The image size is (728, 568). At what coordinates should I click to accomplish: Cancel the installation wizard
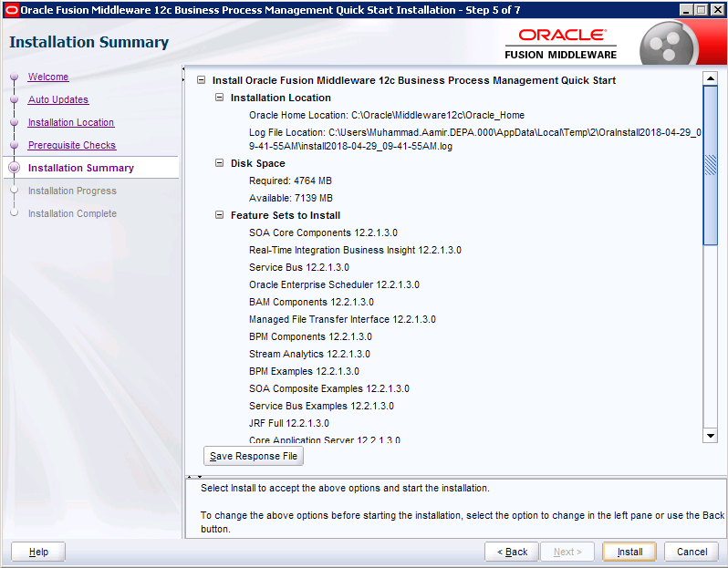[x=692, y=552]
